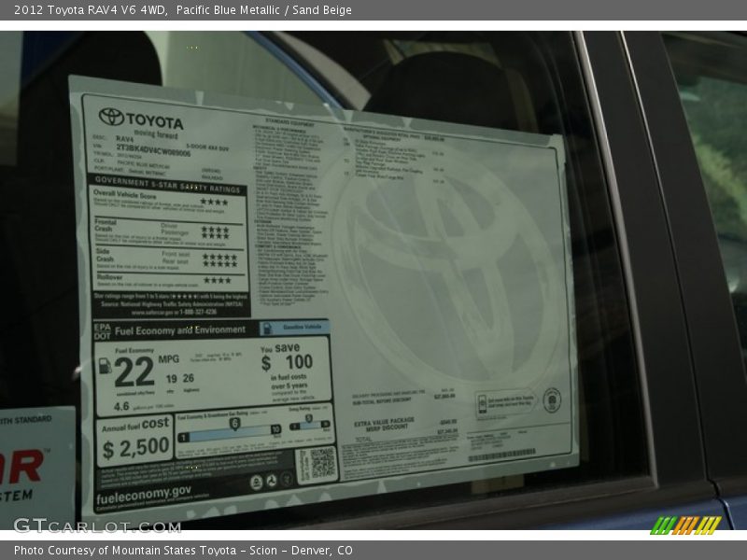Image resolution: width=747 pixels, height=560 pixels.
Task: Click the fueleconomy.gov web address
Action: click(144, 495)
